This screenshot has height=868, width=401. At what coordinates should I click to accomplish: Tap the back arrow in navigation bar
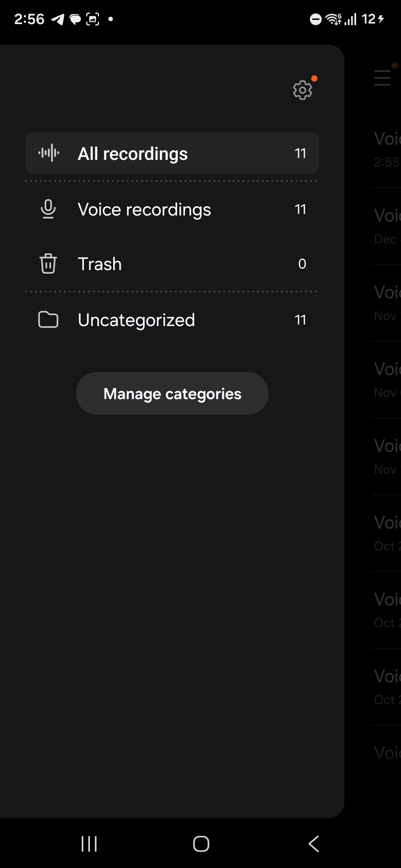point(313,844)
